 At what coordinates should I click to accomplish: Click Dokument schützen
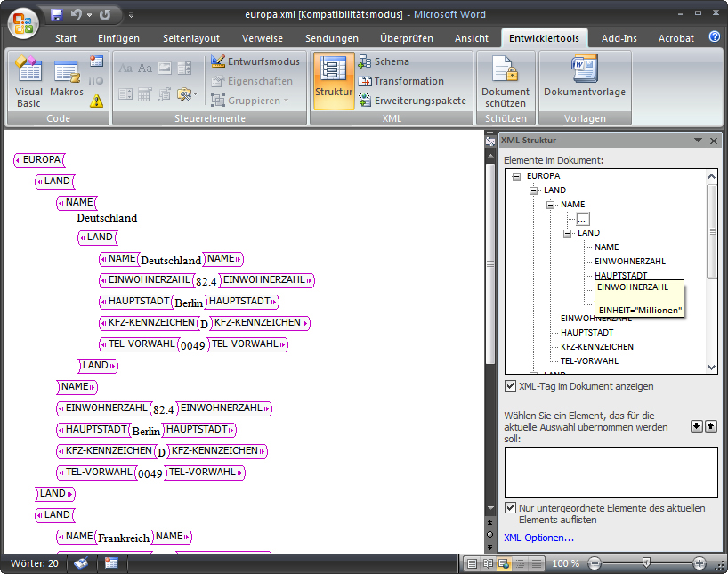point(506,82)
